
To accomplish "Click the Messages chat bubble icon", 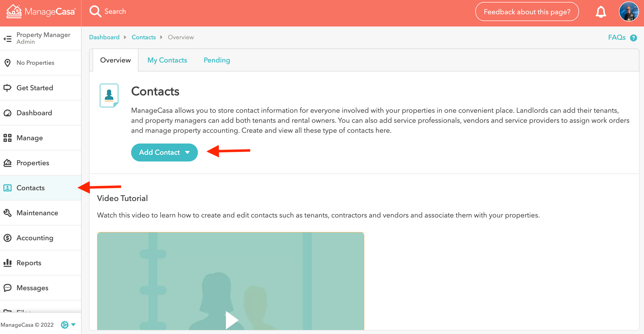I will (x=8, y=288).
